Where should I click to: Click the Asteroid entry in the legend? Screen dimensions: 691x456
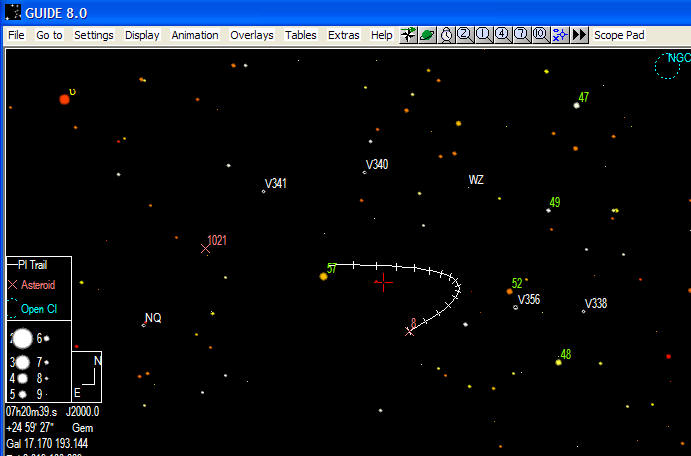pos(38,285)
